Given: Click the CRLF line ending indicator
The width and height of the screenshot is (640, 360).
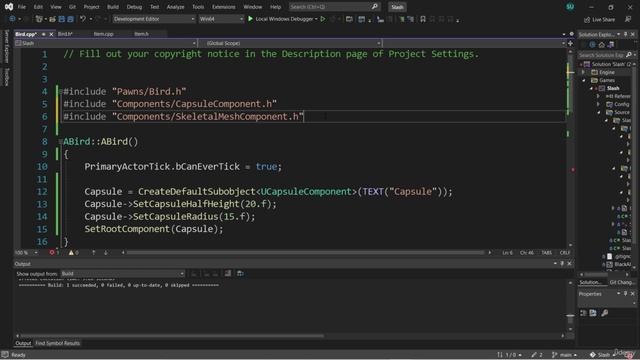Looking at the screenshot, I should (x=565, y=253).
